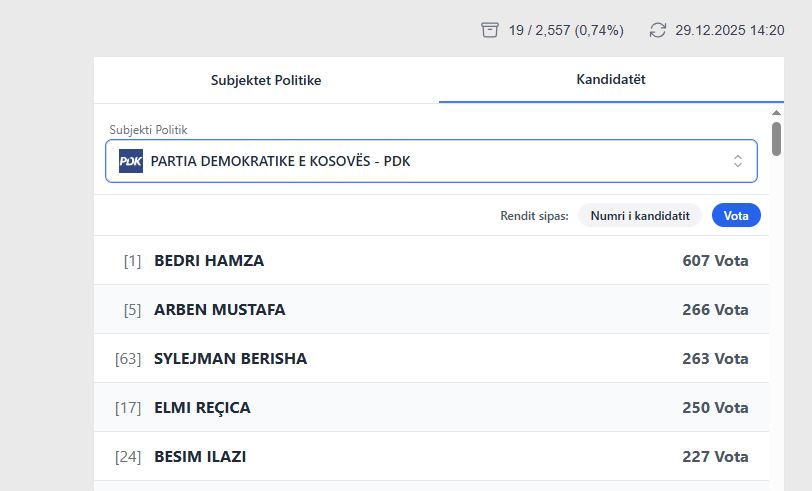Select Sylejman Berisha candidate entry

[x=431, y=359]
